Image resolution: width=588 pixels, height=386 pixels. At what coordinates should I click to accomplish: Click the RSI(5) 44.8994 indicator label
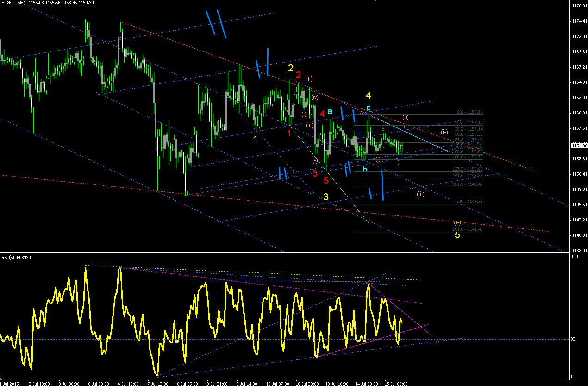(x=17, y=257)
